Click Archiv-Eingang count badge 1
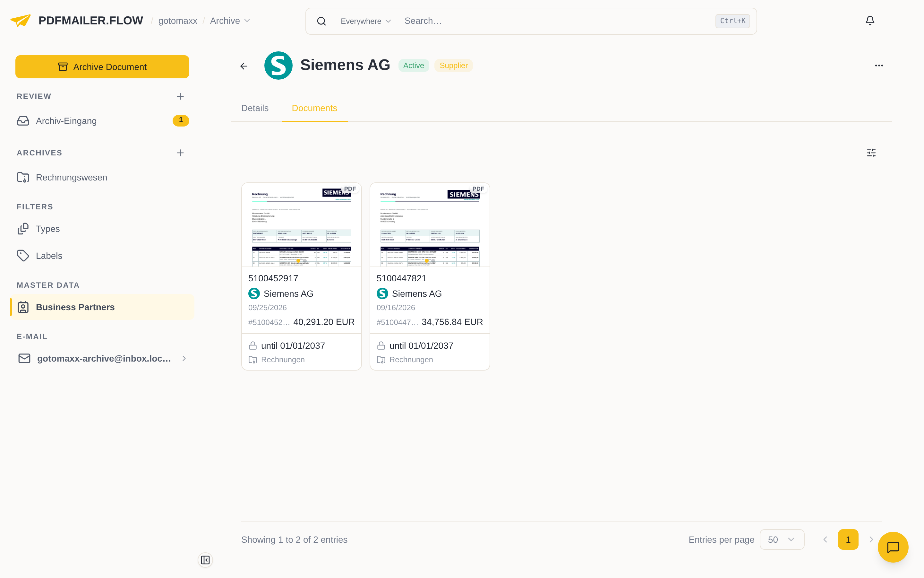This screenshot has height=578, width=924. click(x=181, y=120)
